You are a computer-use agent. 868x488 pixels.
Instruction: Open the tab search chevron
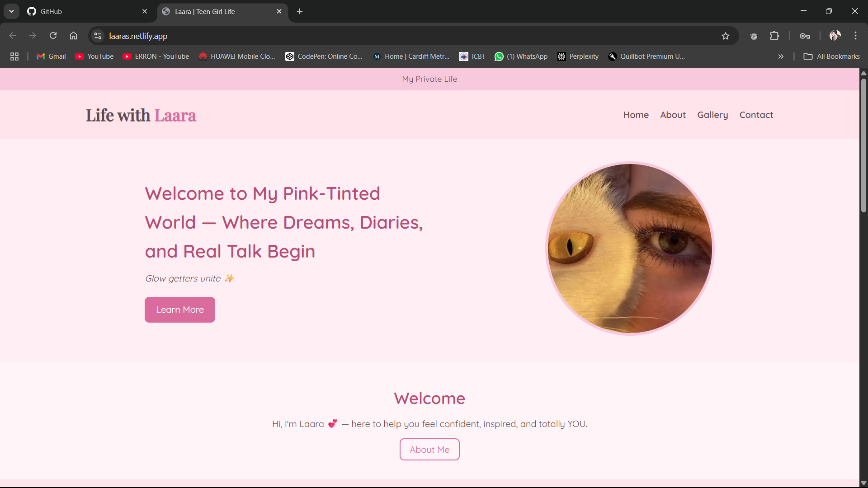pyautogui.click(x=11, y=11)
